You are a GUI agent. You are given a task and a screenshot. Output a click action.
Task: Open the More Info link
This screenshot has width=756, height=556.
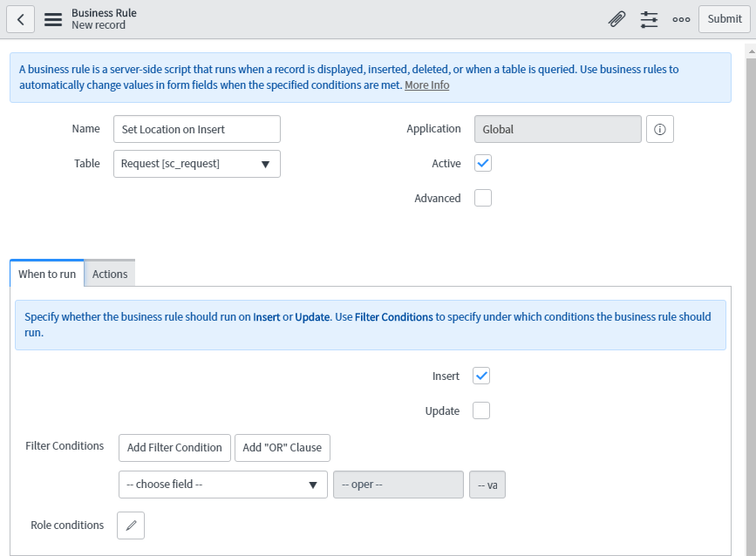coord(426,85)
